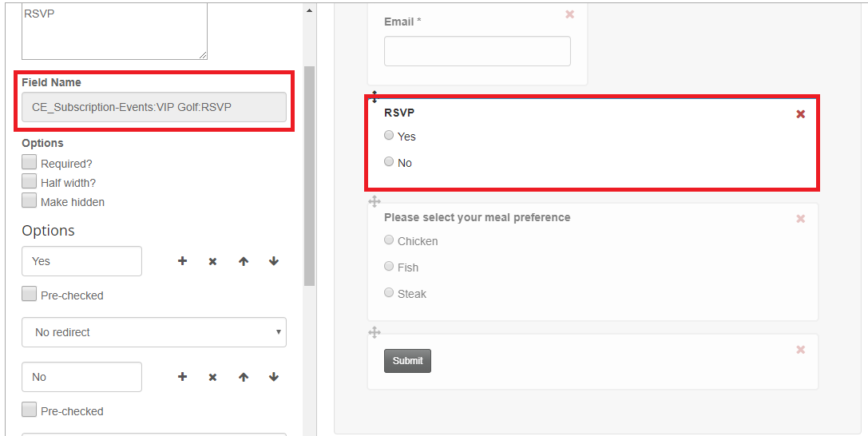
Task: Check the Make hidden option
Action: (x=30, y=200)
